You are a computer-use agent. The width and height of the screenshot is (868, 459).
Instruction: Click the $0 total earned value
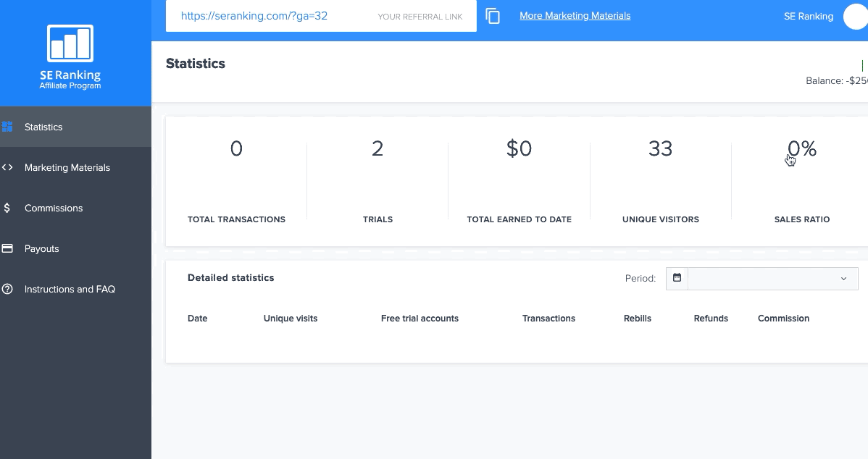click(x=519, y=148)
